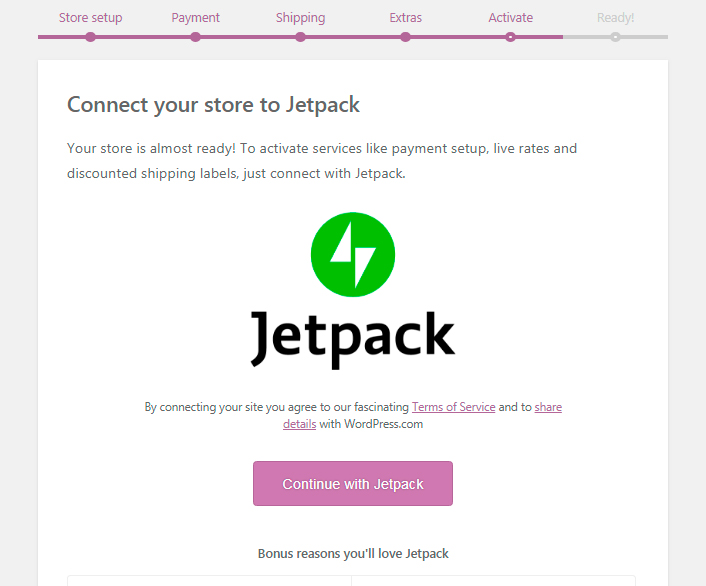Click the almost ready description paragraph

tap(322, 161)
